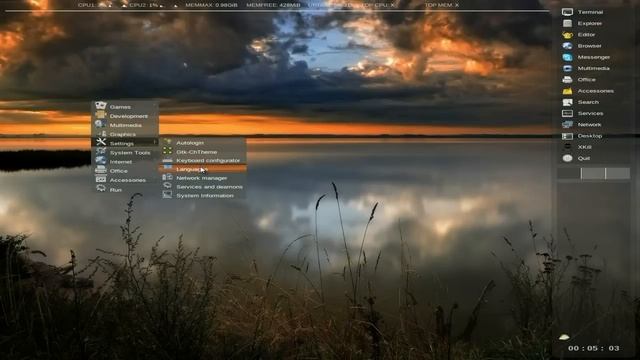Open Services and daemons entry
Image resolution: width=640 pixels, height=360 pixels.
pyautogui.click(x=203, y=187)
